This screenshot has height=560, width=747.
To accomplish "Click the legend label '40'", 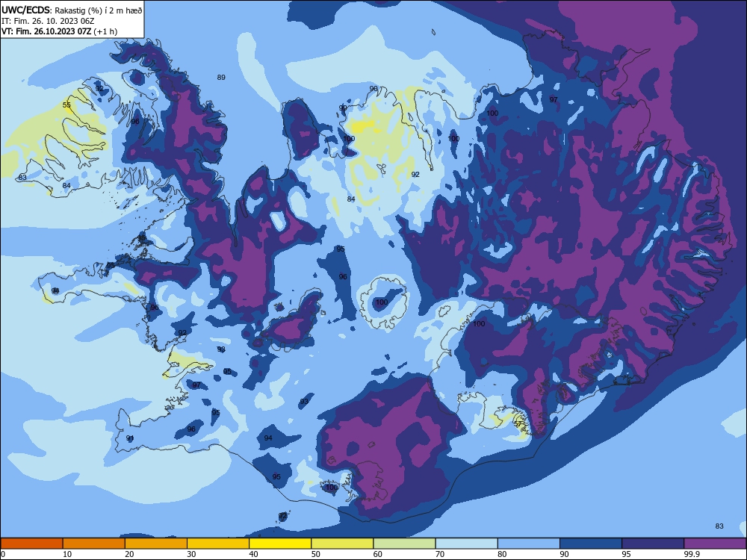I will [x=253, y=554].
